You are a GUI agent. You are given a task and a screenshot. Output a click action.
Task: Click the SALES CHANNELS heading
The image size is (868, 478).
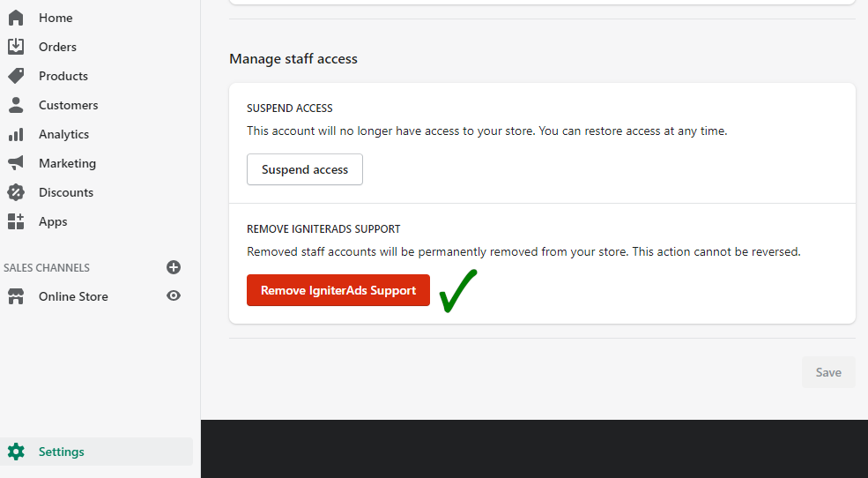click(47, 267)
